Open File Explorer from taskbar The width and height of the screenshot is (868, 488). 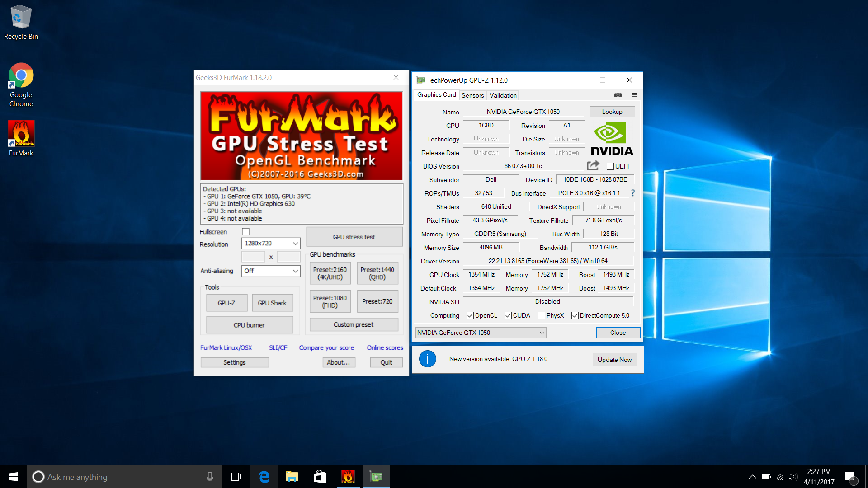[292, 477]
